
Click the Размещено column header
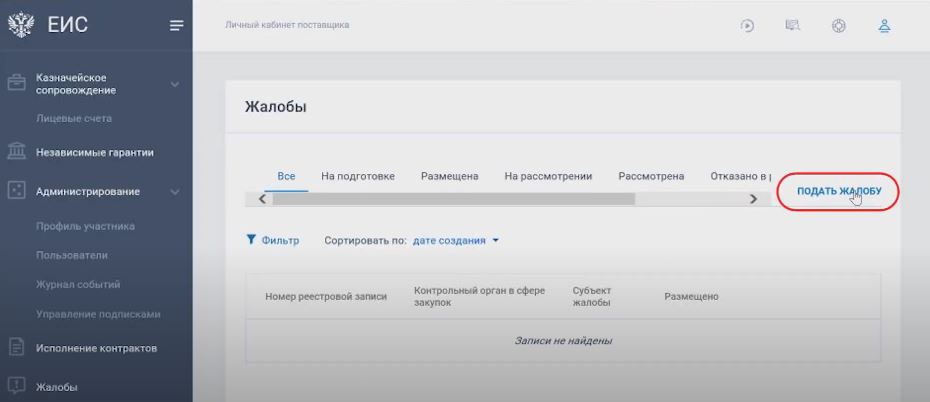[692, 296]
